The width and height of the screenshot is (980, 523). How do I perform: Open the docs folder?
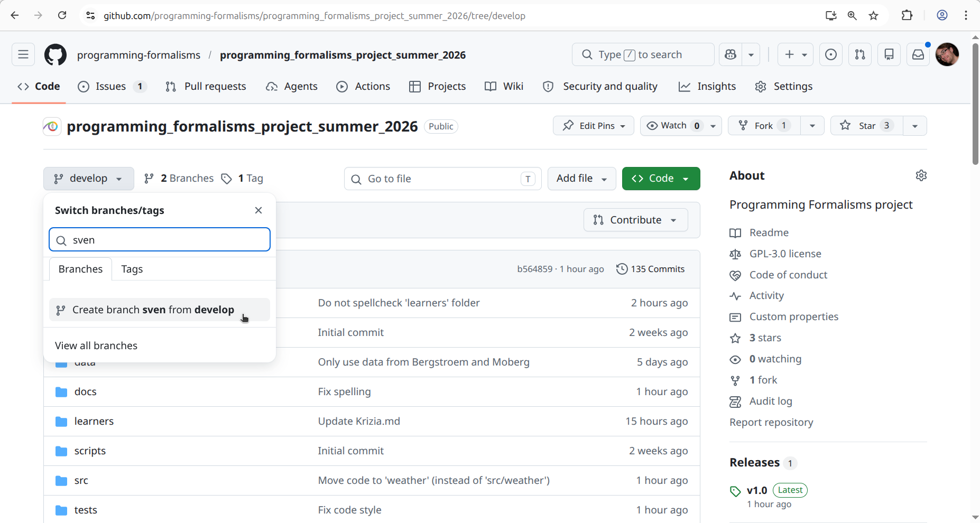[86, 391]
